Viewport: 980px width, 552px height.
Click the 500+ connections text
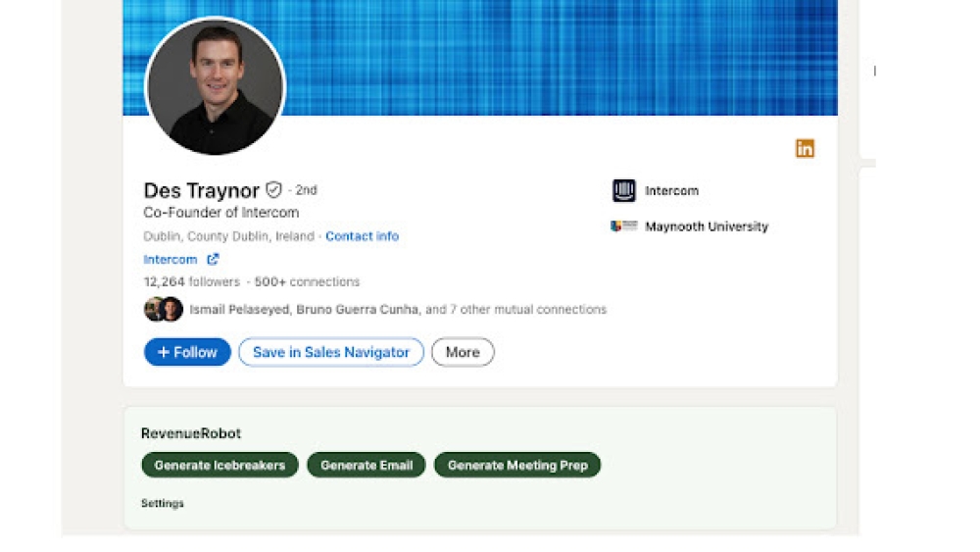click(x=307, y=282)
